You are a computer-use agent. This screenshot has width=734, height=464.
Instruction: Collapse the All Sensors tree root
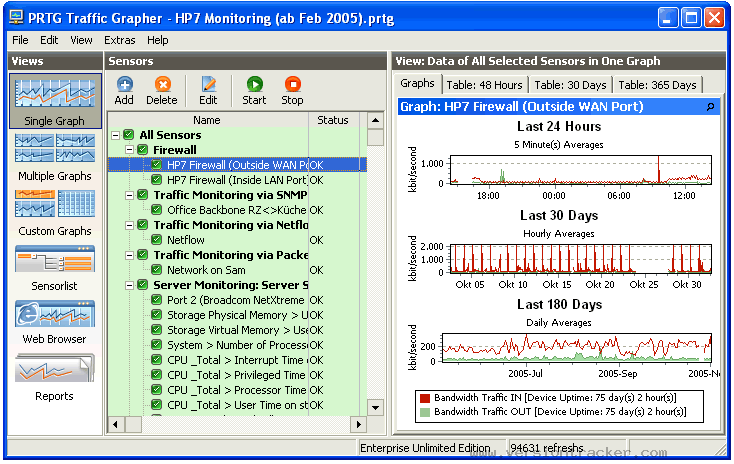(x=116, y=135)
